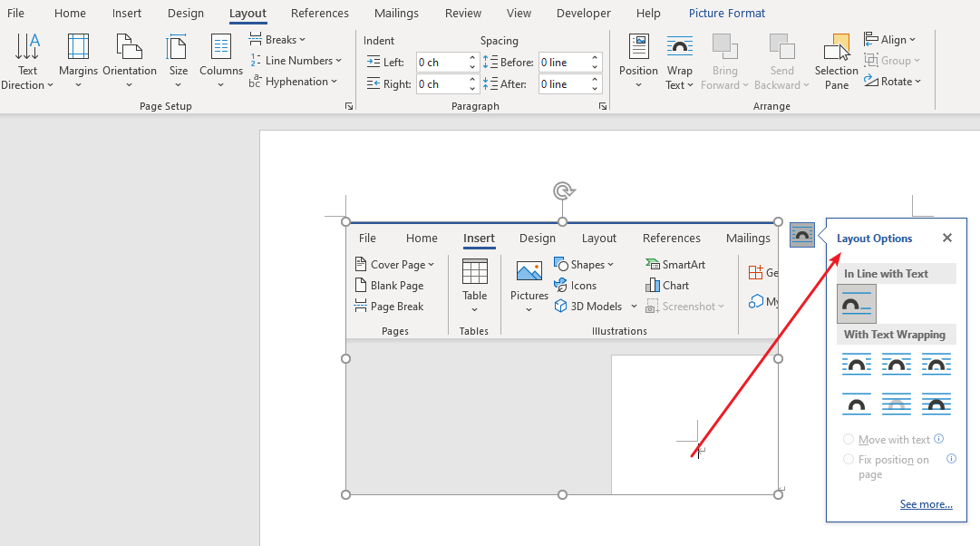Open the Align dropdown
The height and width of the screenshot is (546, 980).
click(889, 39)
